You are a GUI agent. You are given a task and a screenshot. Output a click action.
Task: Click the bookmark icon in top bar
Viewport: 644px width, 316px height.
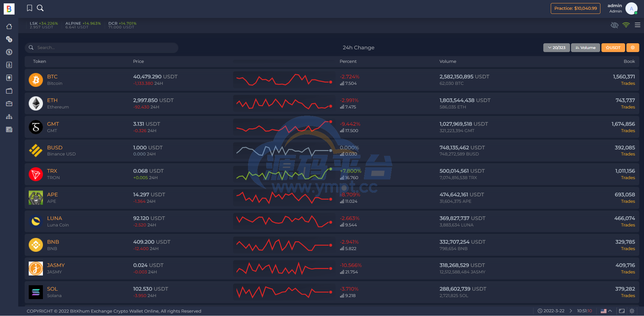click(30, 8)
